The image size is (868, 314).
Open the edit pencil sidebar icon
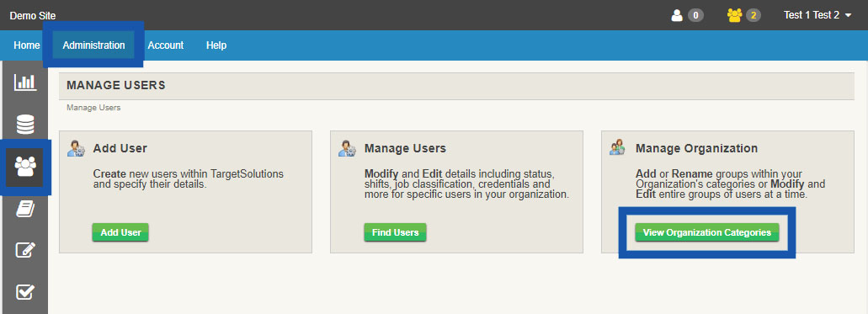coord(25,250)
